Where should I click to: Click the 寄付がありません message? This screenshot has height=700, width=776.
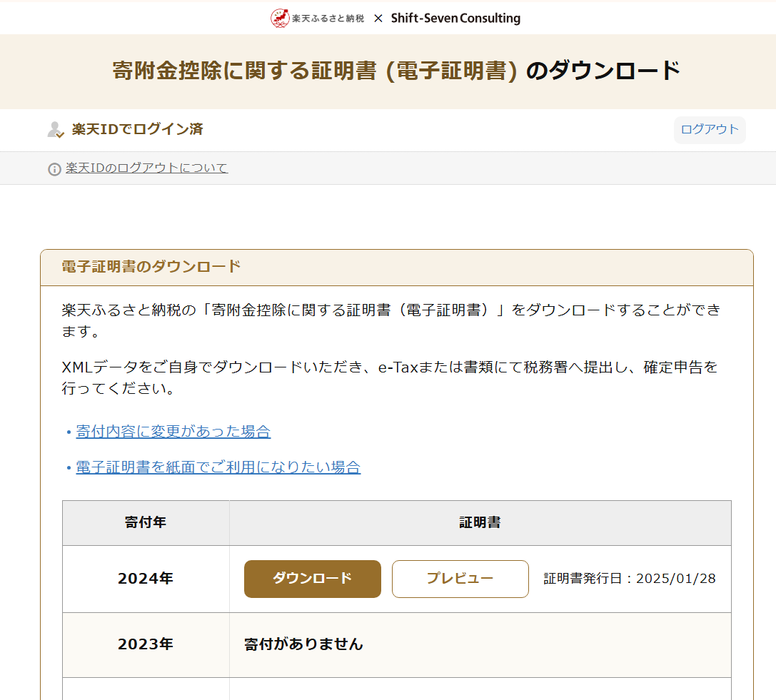[x=303, y=644]
